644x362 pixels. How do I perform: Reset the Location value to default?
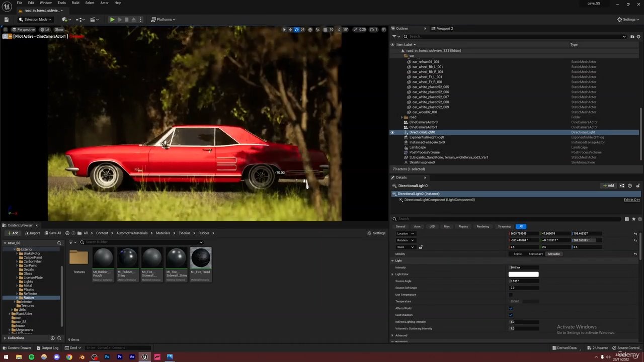635,234
